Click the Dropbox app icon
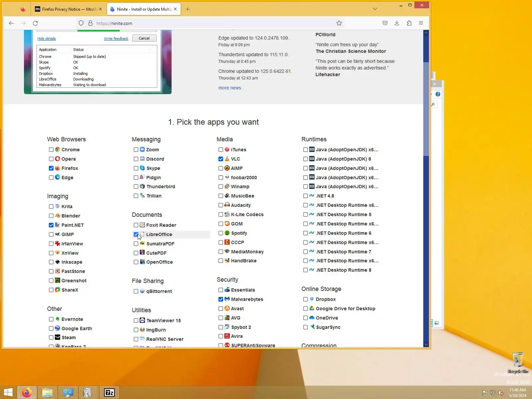 point(312,299)
